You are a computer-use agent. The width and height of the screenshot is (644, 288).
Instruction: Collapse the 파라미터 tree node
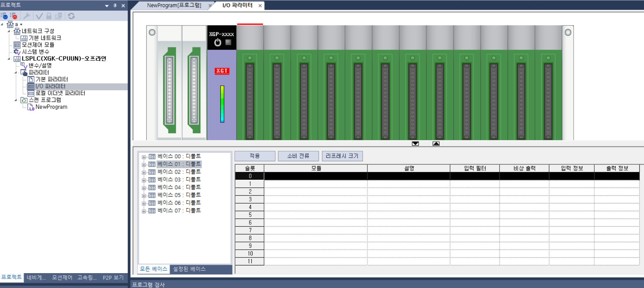click(16, 73)
